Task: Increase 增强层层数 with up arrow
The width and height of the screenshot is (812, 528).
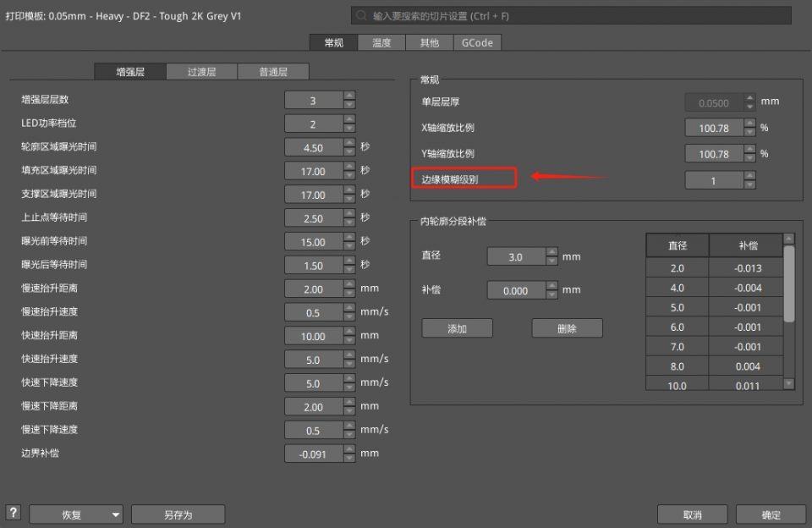Action: (x=349, y=96)
